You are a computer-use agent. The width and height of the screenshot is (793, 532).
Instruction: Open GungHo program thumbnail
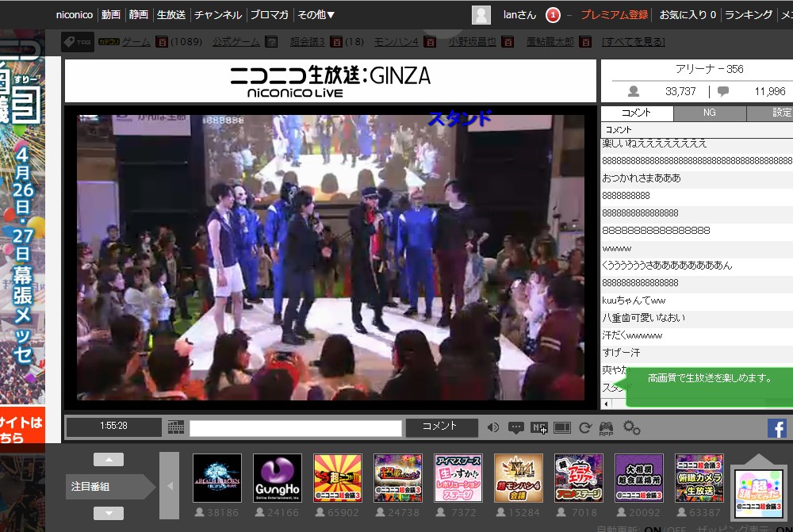(277, 478)
